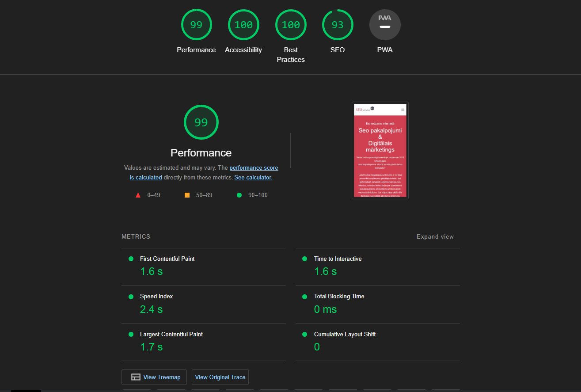
Task: Expand the First Contentful Paint metric
Action: (x=167, y=259)
